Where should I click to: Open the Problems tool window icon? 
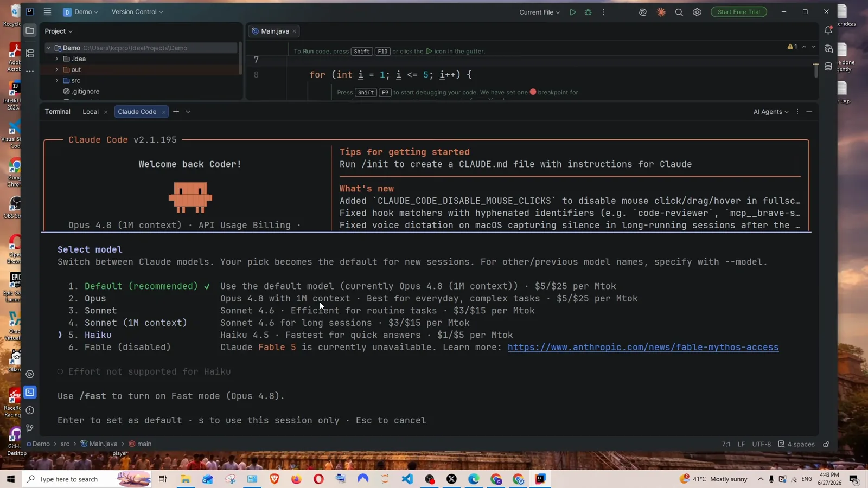30,410
